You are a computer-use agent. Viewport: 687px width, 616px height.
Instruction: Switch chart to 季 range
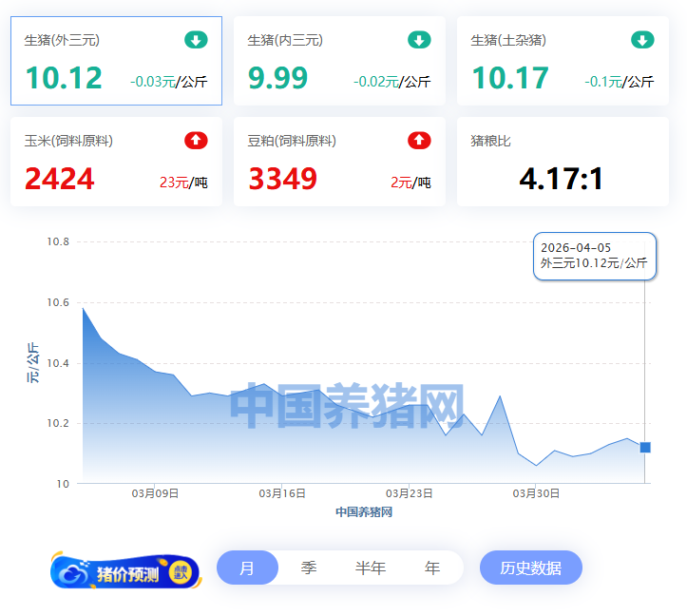tap(309, 568)
